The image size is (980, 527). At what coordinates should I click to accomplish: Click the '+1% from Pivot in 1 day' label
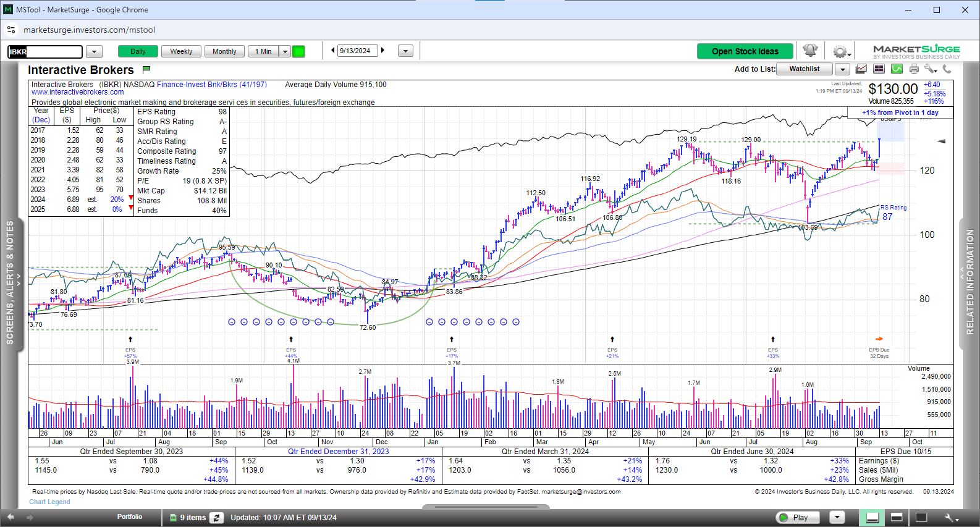900,112
